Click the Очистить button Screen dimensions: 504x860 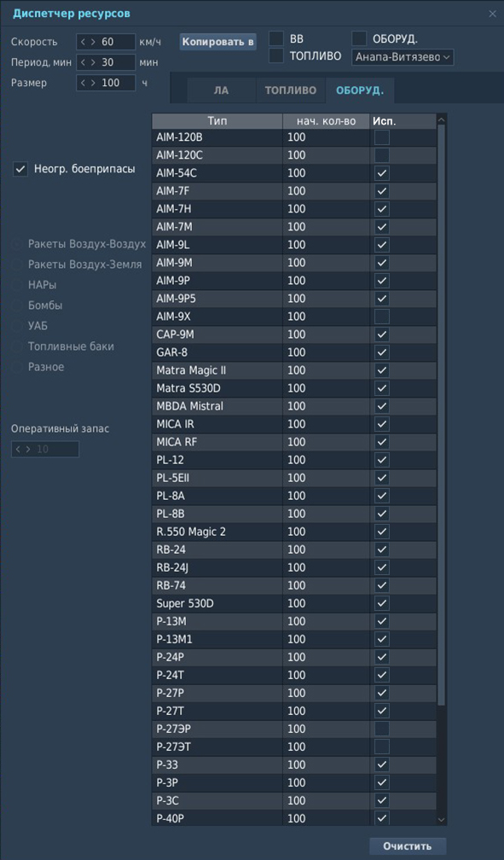[x=407, y=845]
